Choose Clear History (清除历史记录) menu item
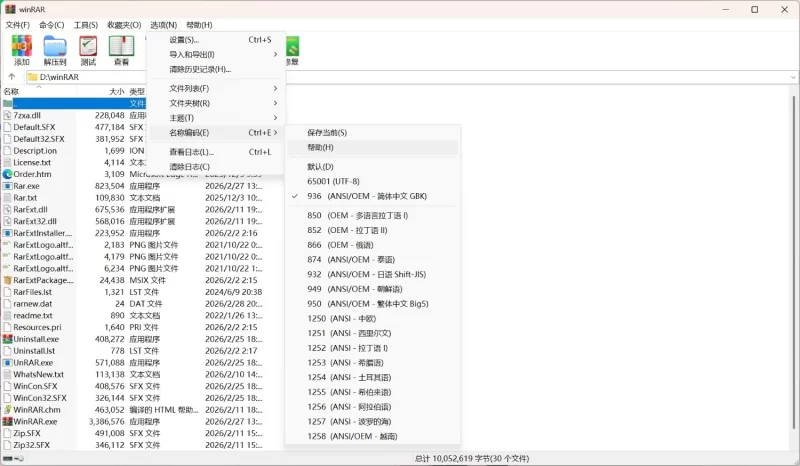The width and height of the screenshot is (800, 466). coord(216,69)
